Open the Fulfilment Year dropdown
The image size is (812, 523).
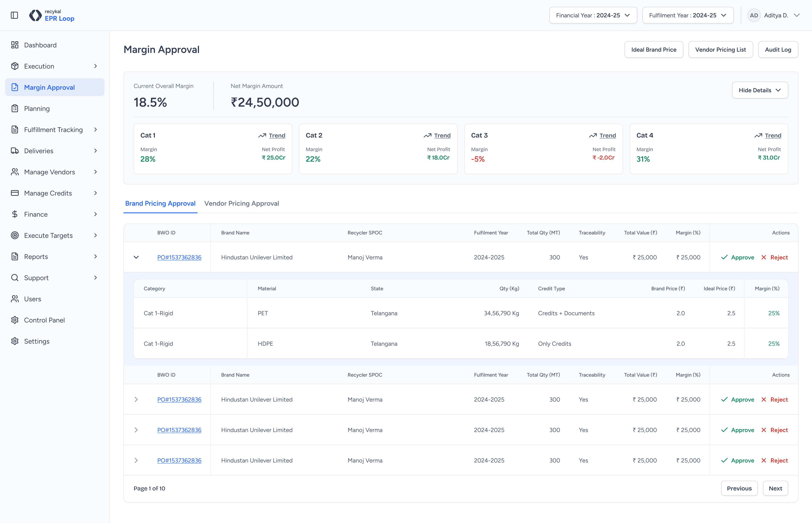click(687, 15)
